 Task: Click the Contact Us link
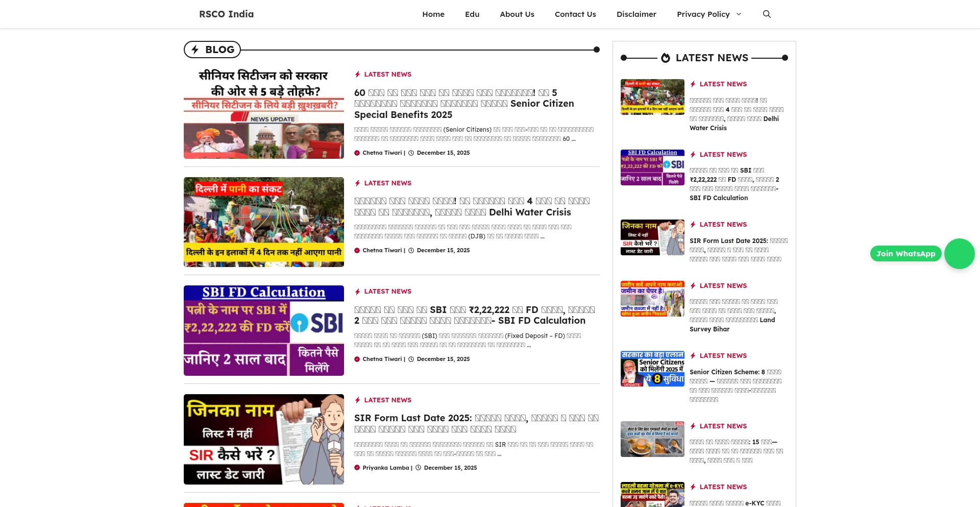tap(575, 14)
